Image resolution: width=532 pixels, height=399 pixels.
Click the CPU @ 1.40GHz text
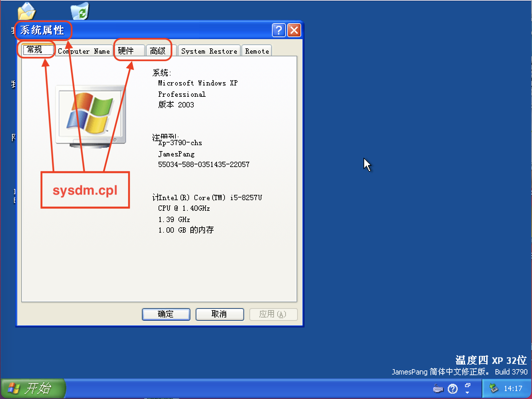click(x=184, y=208)
